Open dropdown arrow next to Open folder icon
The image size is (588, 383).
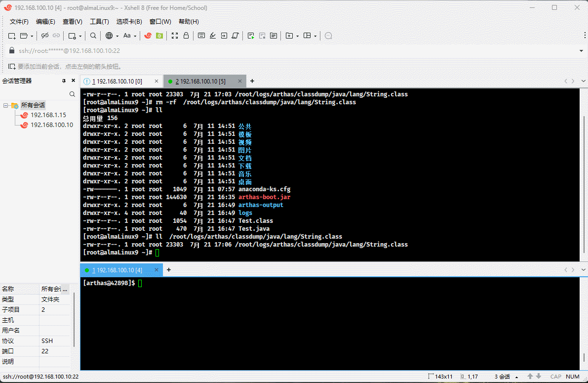coord(32,36)
